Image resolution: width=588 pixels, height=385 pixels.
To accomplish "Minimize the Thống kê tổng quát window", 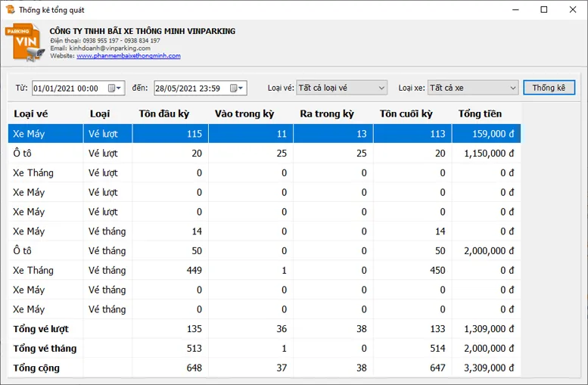I will (514, 10).
